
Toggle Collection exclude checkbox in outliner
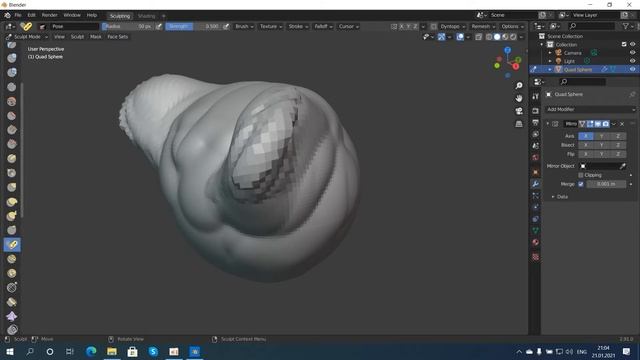[x=624, y=44]
